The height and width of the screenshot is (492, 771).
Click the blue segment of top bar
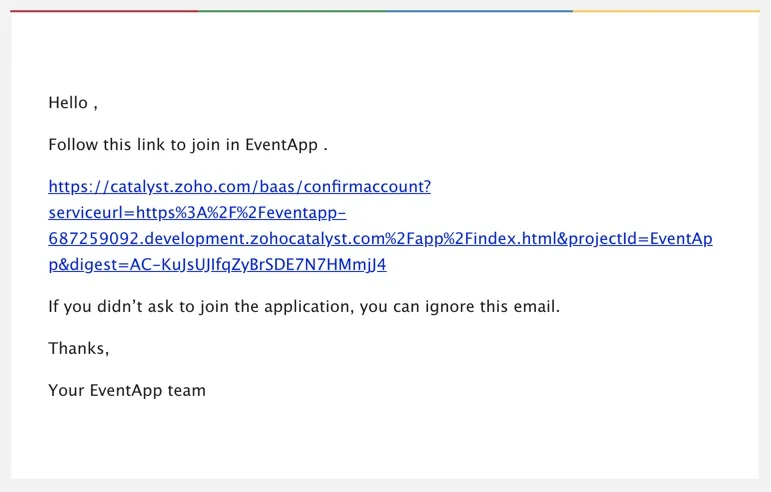[479, 11]
